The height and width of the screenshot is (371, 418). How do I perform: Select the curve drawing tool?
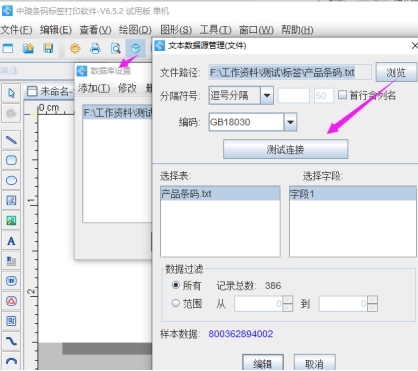(11, 341)
